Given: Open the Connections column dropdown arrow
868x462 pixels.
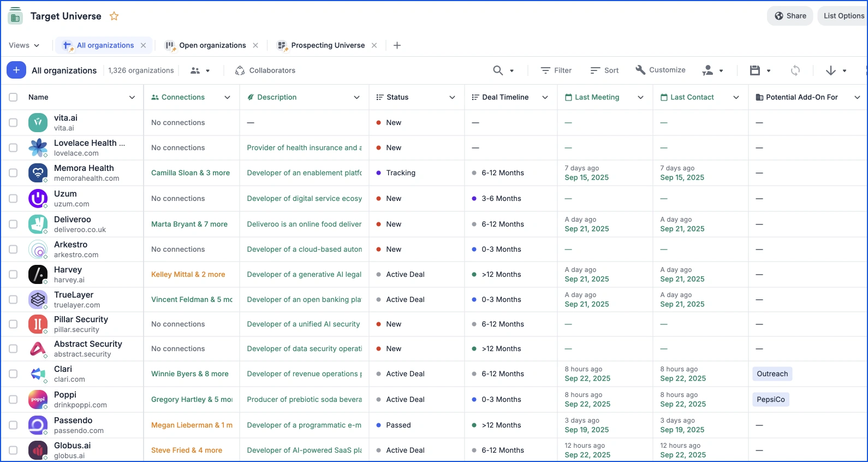Looking at the screenshot, I should [x=228, y=97].
